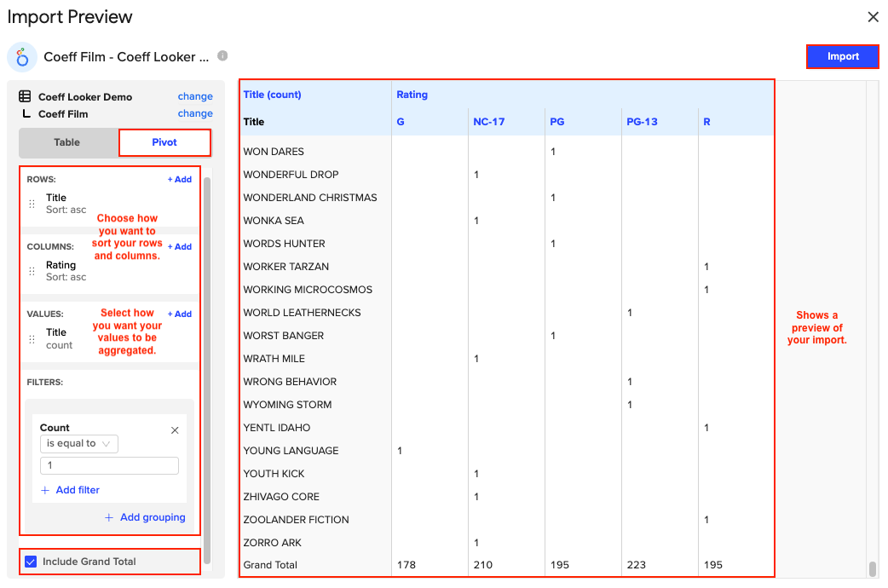The width and height of the screenshot is (888, 588).
Task: Click change next to Coeff Film
Action: pyautogui.click(x=195, y=113)
